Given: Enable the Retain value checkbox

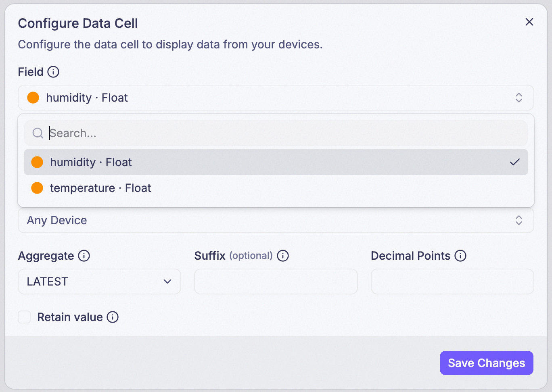Looking at the screenshot, I should tap(24, 317).
